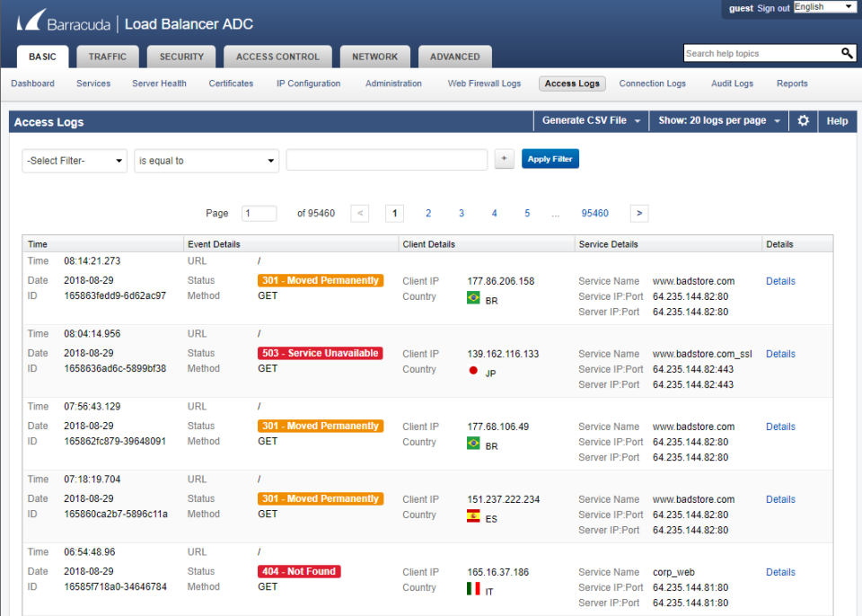Open the 'Show: 20 logs per page' dropdown
862x616 pixels.
pyautogui.click(x=717, y=120)
